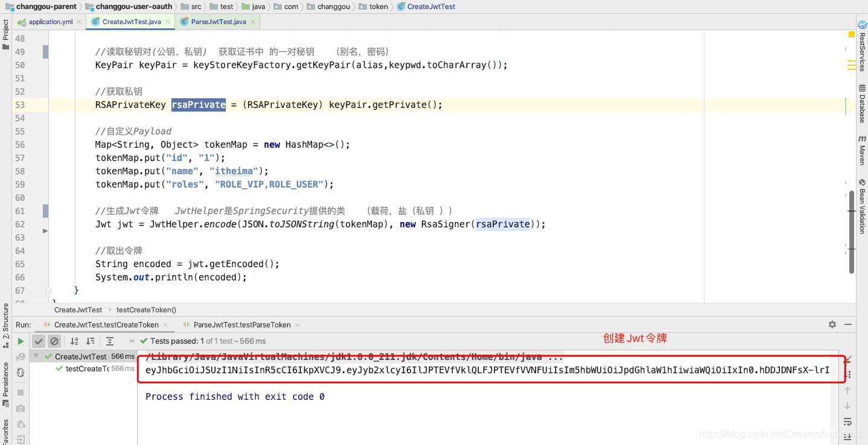The image size is (868, 445).
Task: Place cursor in System.out.println(encoded) line
Action: pyautogui.click(x=171, y=277)
